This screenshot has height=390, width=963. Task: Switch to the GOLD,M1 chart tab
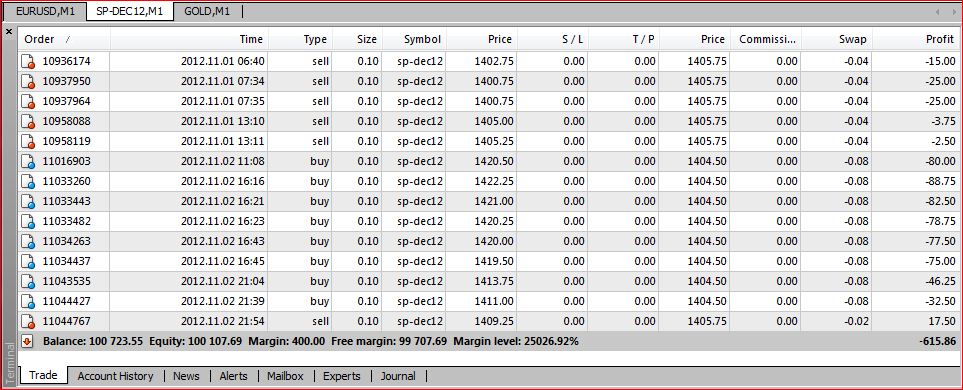tap(207, 11)
